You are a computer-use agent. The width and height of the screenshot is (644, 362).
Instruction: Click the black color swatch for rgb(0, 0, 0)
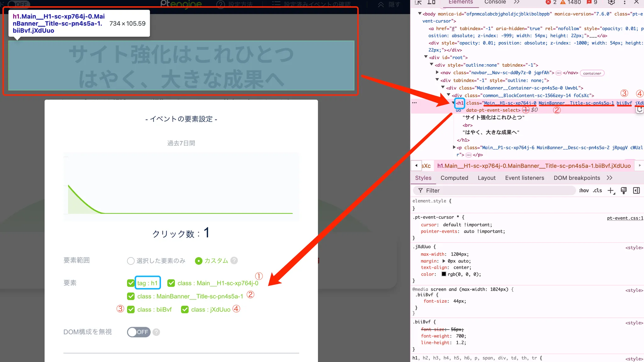tap(444, 274)
